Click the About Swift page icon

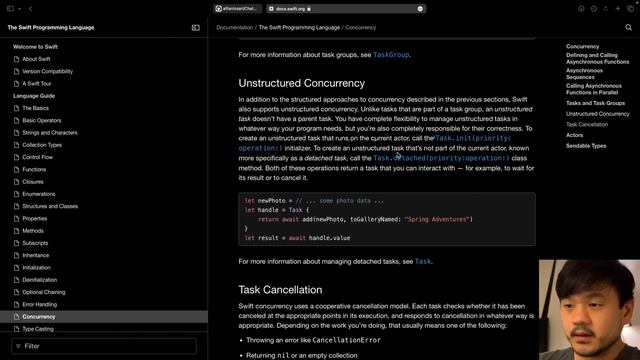16,59
